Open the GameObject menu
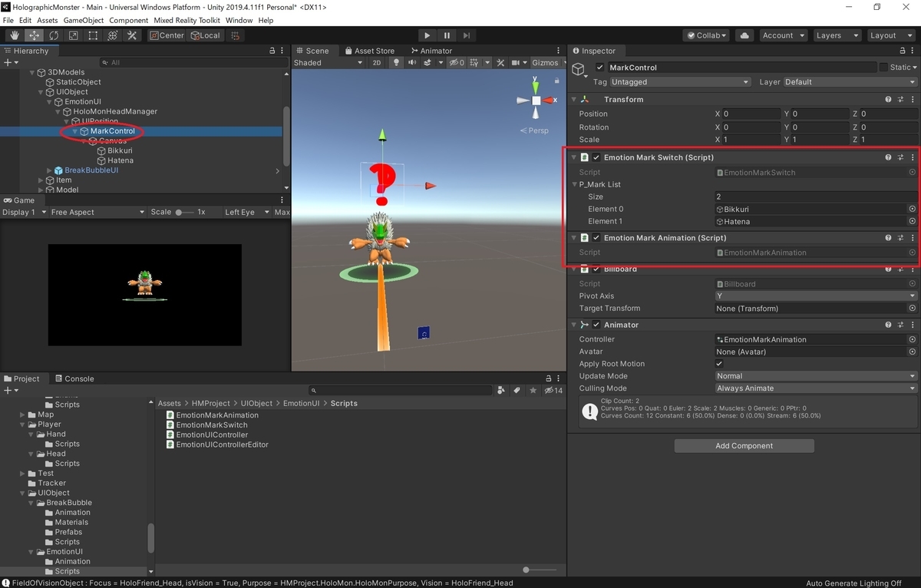This screenshot has width=921, height=588. click(x=83, y=20)
